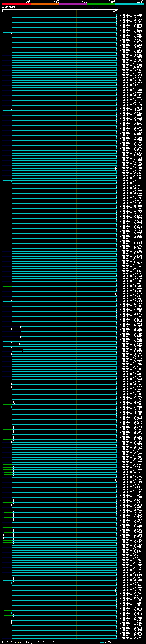The width and height of the screenshot is (146, 644).
Task: Select hit label UniRef100_P26521
Action: tap(131, 236)
